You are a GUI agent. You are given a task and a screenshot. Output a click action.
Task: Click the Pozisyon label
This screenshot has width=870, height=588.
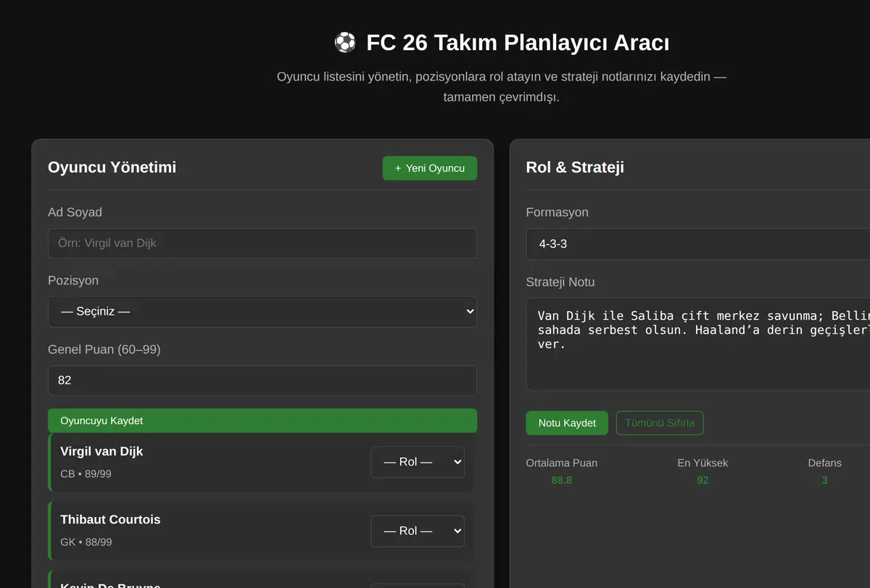pyautogui.click(x=73, y=281)
